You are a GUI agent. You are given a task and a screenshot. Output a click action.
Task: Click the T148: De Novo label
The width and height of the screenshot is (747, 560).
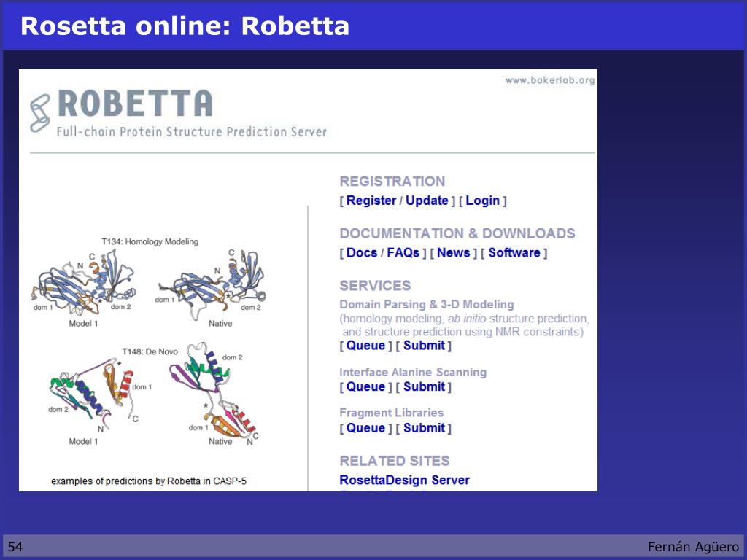pyautogui.click(x=150, y=351)
